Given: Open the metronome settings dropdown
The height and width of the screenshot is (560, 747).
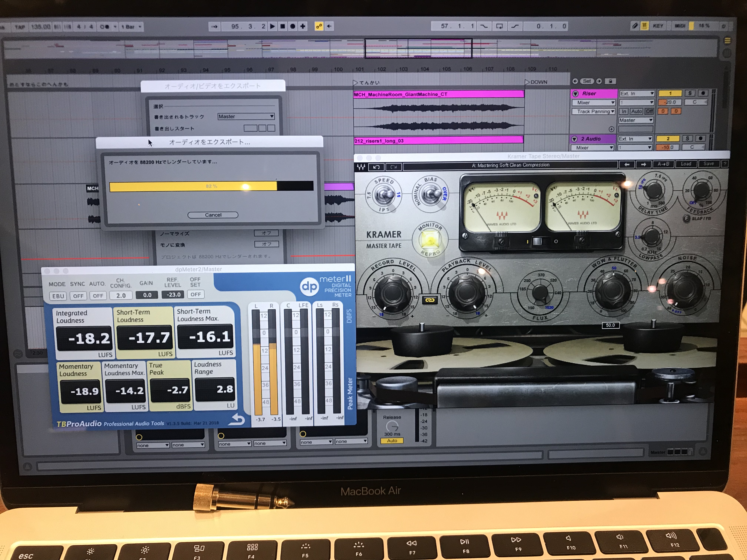Looking at the screenshot, I should click(x=115, y=27).
